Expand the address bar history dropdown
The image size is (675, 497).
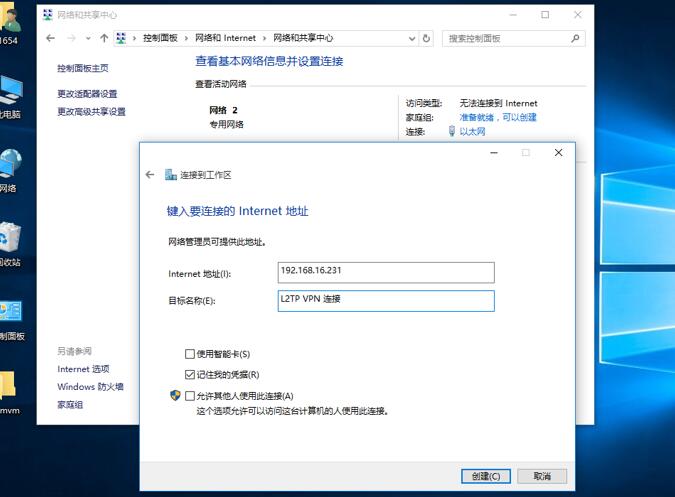point(411,38)
